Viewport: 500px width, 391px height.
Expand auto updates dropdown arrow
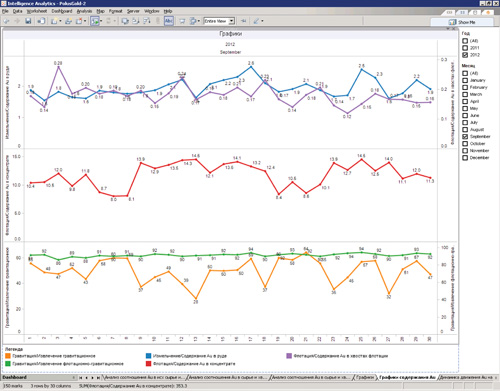[x=101, y=21]
